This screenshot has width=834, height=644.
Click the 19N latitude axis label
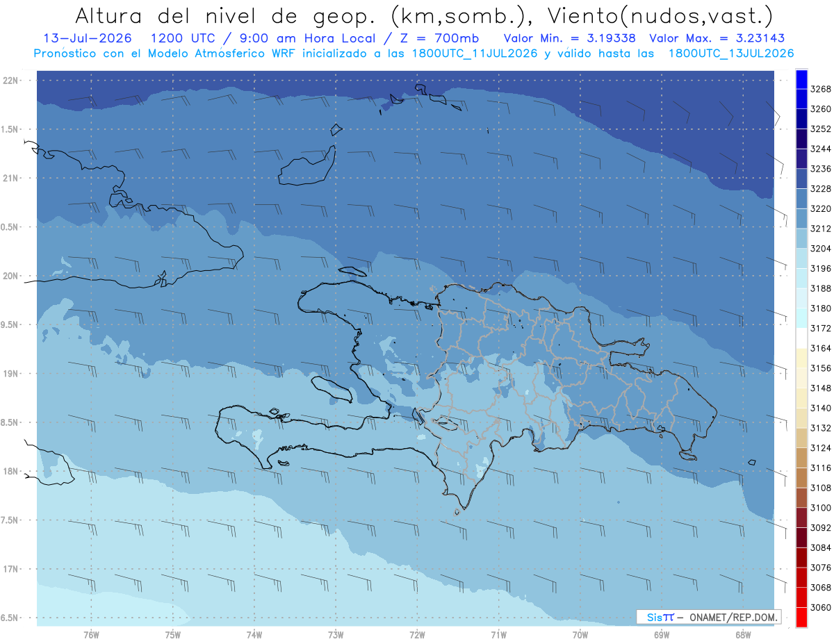(x=12, y=373)
